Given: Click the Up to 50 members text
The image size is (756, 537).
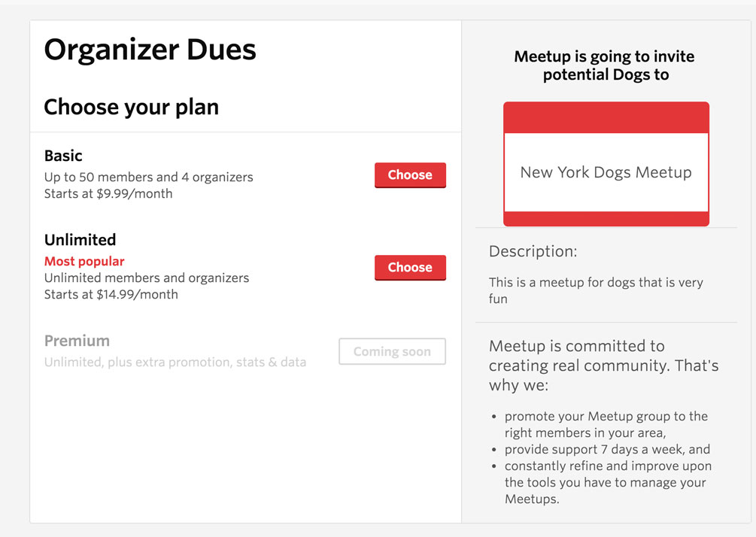Looking at the screenshot, I should coord(148,177).
